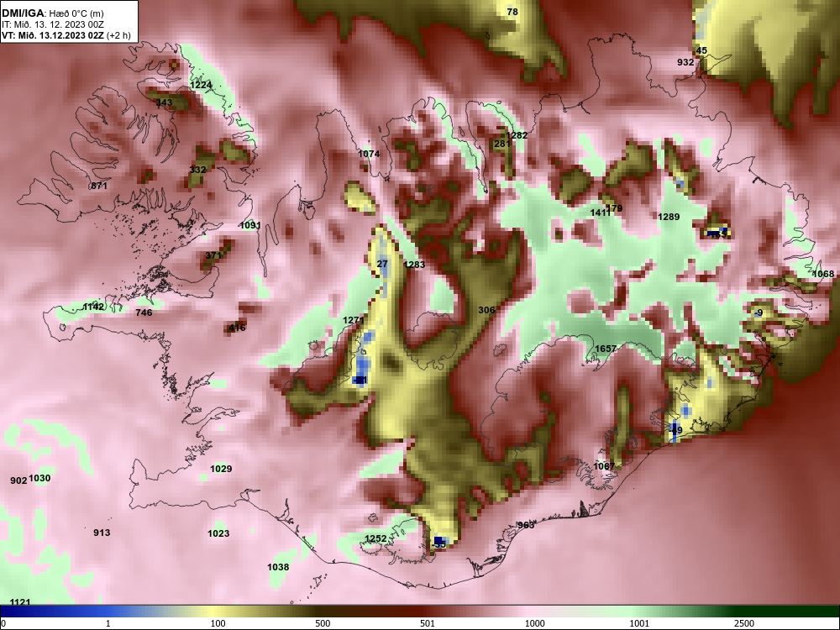840x630 pixels.
Task: Click the map value 1030
Action: [x=39, y=478]
